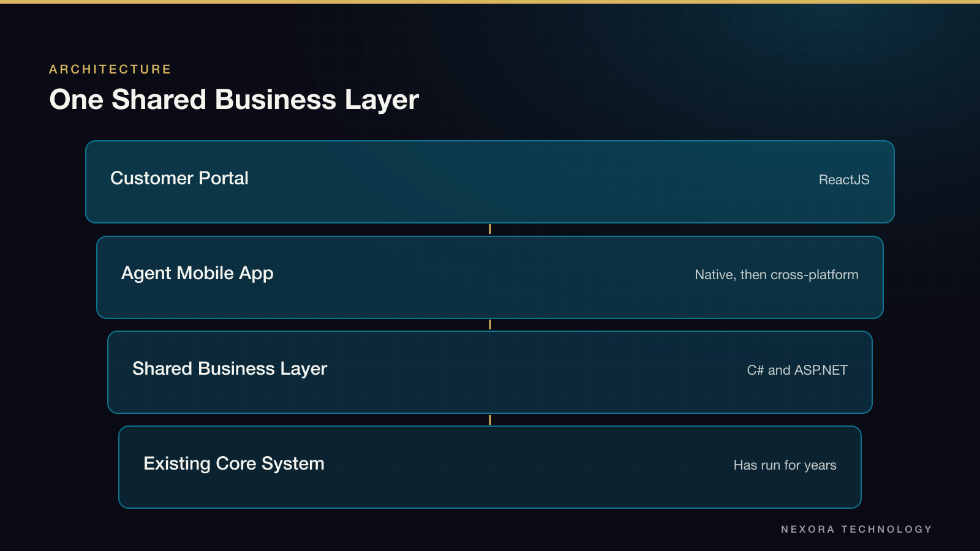This screenshot has height=551, width=980.
Task: Select 'Native, then cross-platform' text
Action: point(777,275)
